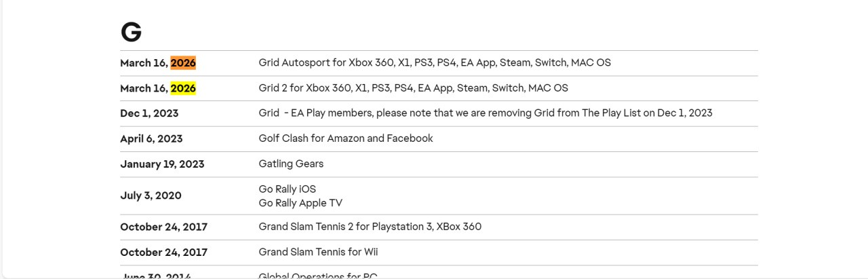The width and height of the screenshot is (868, 279).
Task: Click 'The Play List' in the Grid removal note
Action: point(611,113)
